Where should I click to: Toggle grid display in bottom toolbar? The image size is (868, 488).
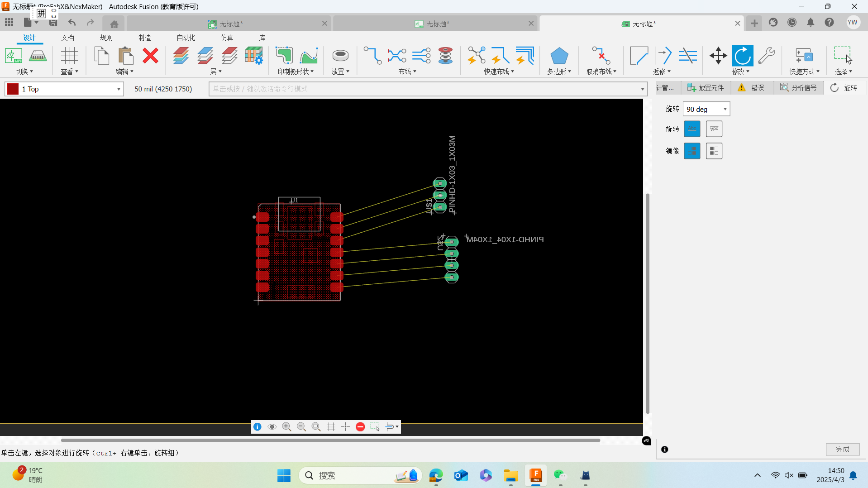[331, 427]
